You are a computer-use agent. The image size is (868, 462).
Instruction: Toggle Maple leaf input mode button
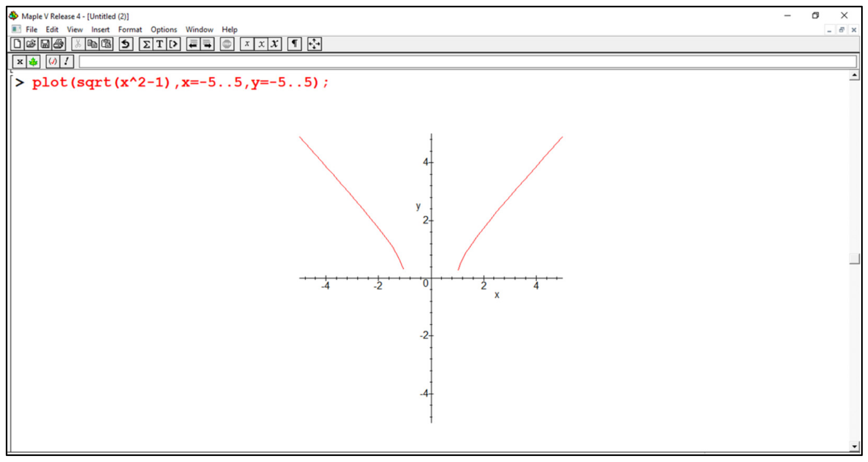pos(33,62)
